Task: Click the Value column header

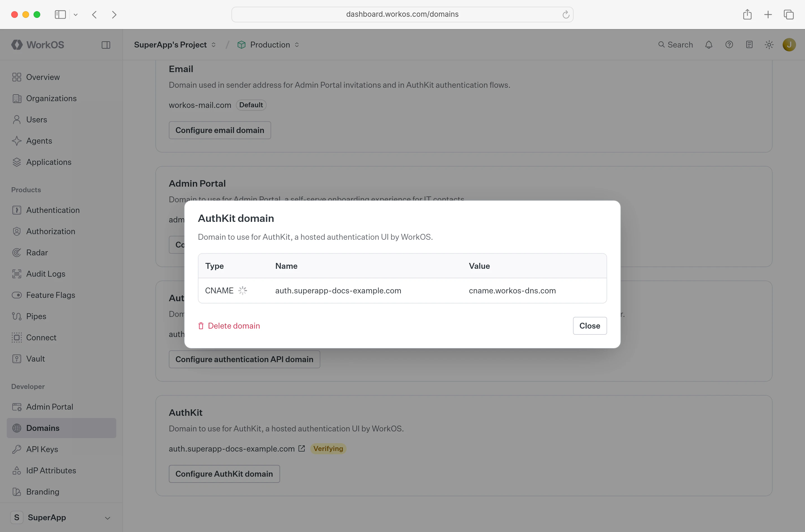Action: coord(479,266)
